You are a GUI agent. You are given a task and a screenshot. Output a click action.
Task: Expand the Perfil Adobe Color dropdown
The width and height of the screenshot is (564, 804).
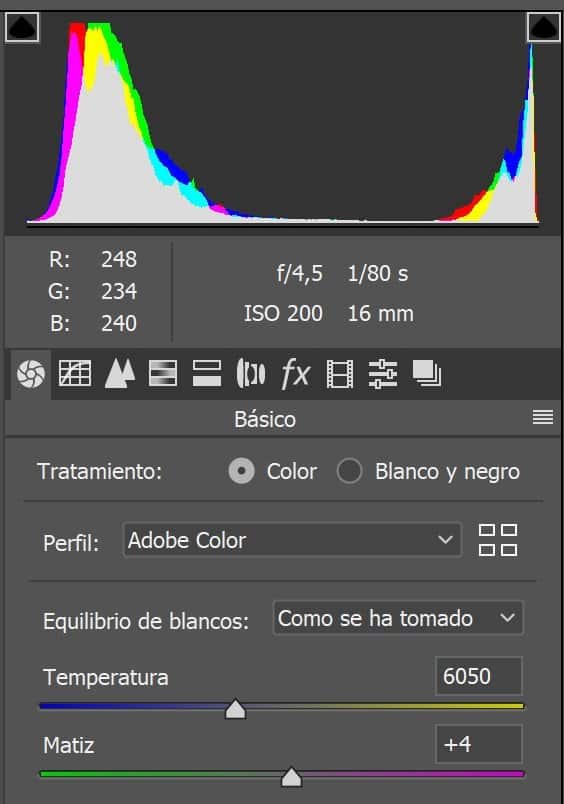tap(292, 540)
